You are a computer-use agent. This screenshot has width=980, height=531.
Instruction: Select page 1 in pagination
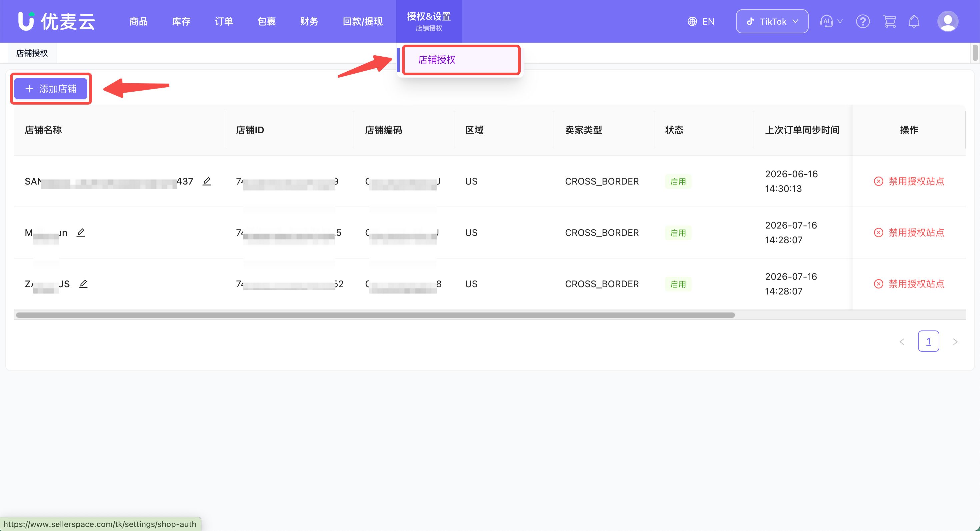pyautogui.click(x=928, y=341)
